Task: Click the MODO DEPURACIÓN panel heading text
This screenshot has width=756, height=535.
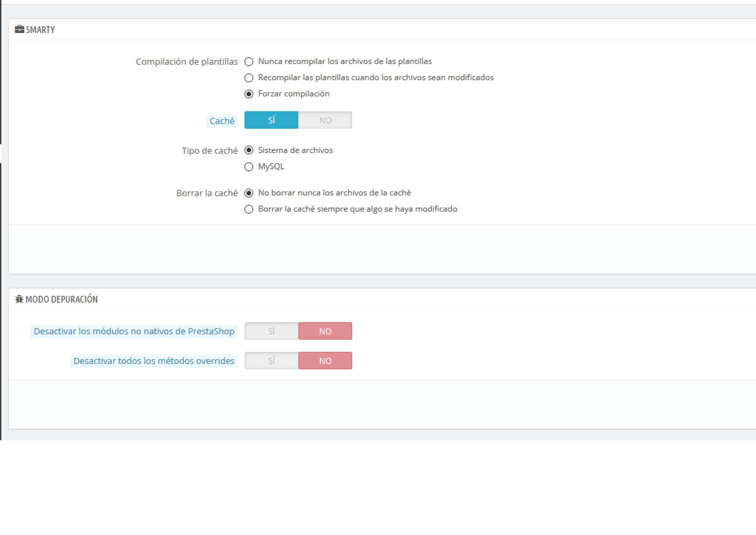Action: pyautogui.click(x=62, y=300)
